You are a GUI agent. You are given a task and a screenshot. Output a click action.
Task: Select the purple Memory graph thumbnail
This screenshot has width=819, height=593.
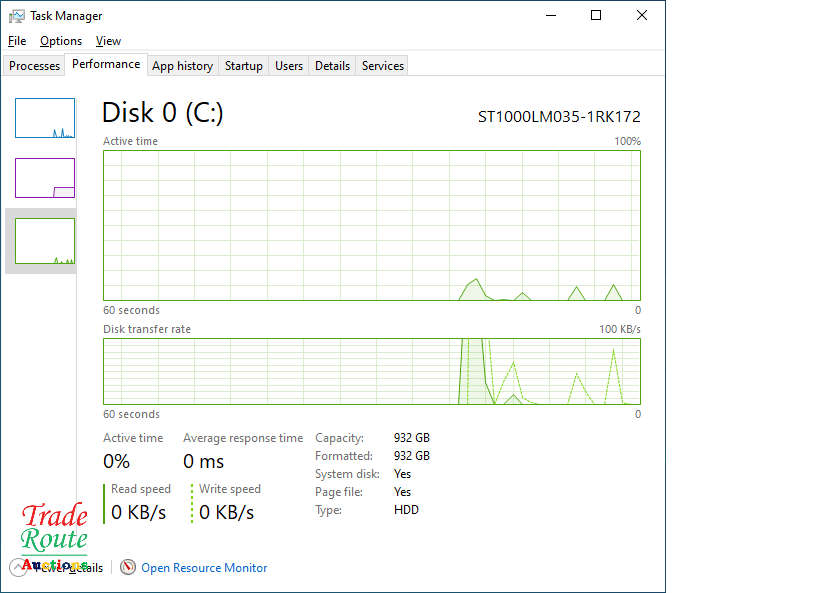pyautogui.click(x=45, y=178)
